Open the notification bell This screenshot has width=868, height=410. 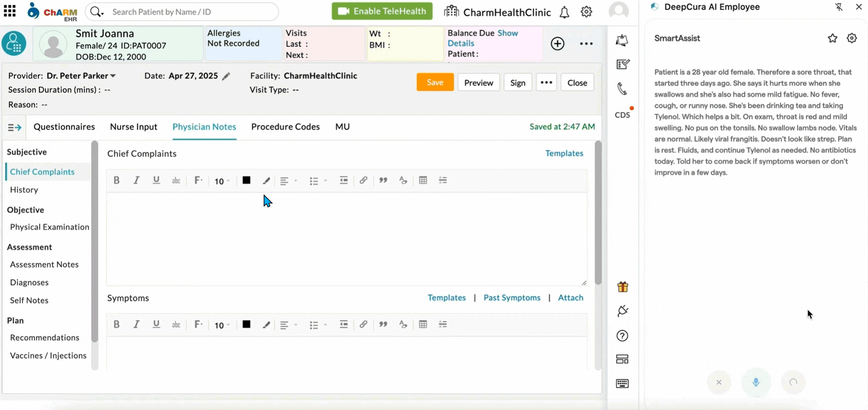pyautogui.click(x=564, y=12)
